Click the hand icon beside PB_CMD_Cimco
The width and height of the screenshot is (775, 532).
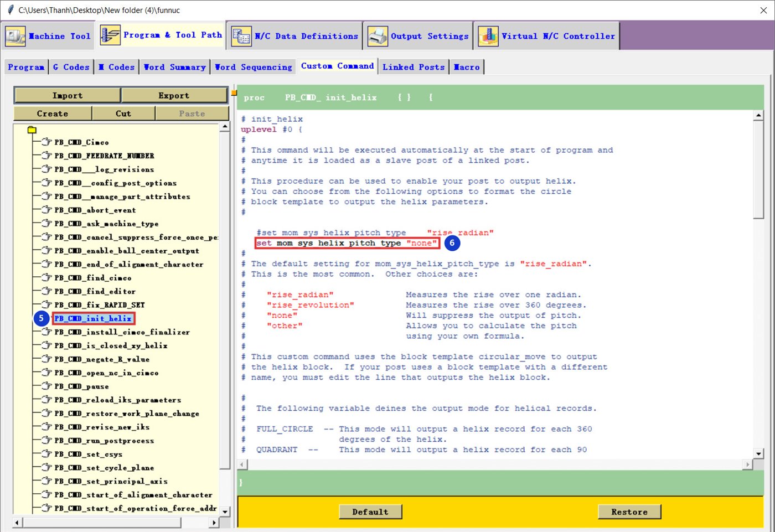[x=46, y=142]
